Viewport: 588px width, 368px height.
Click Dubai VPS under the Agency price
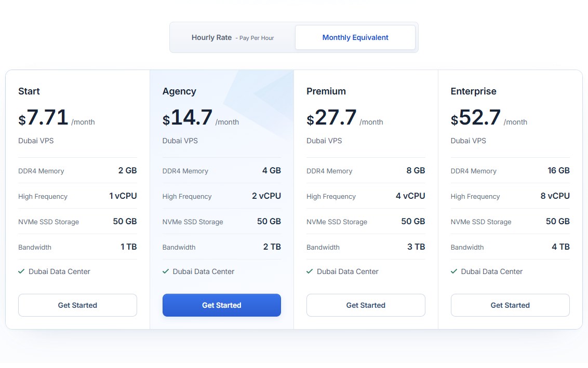pos(180,141)
